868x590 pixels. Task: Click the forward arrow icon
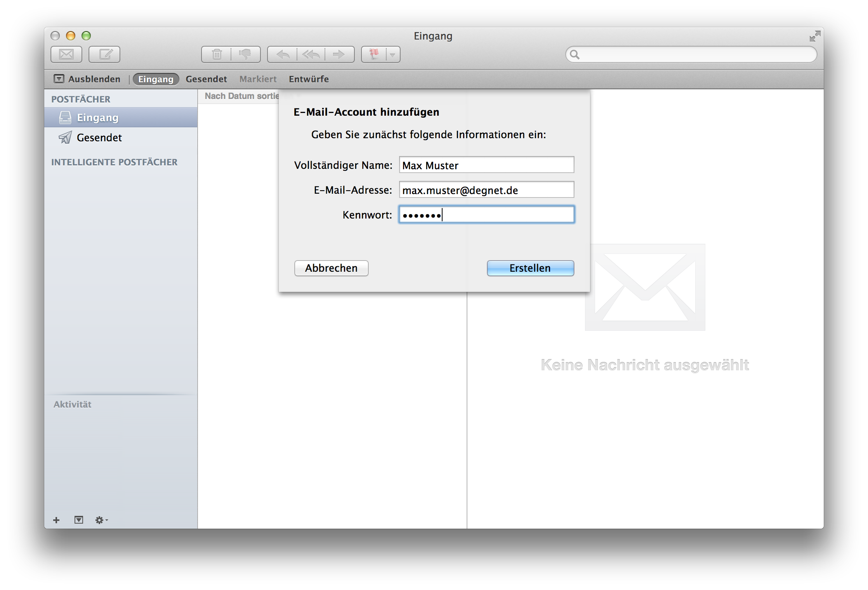(x=339, y=54)
